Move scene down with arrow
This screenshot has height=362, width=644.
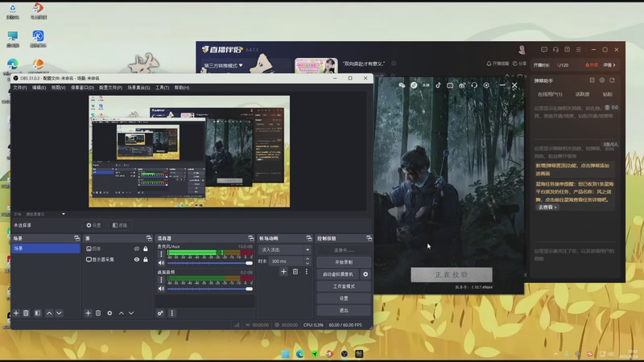click(x=59, y=313)
